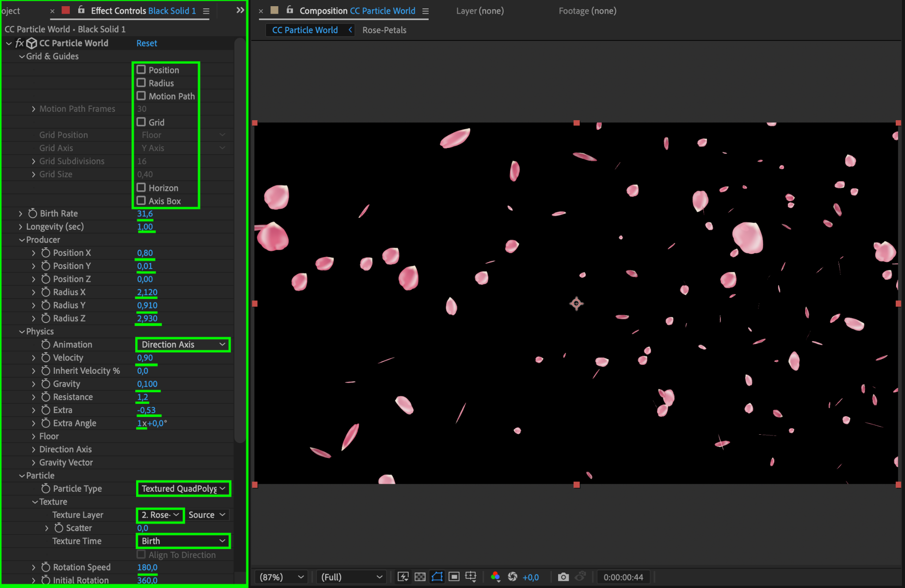Check the Axis Box option

coord(141,201)
